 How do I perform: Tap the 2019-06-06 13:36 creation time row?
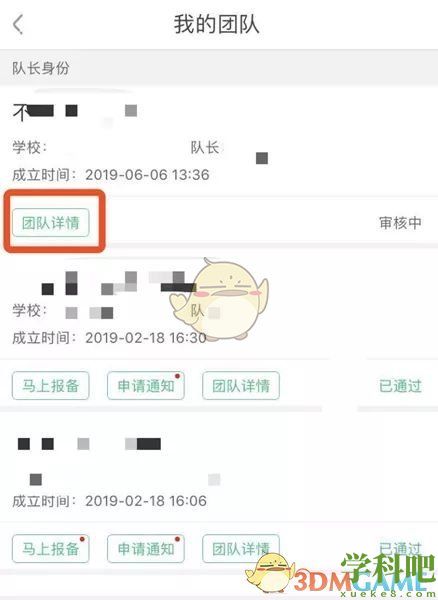click(x=111, y=175)
